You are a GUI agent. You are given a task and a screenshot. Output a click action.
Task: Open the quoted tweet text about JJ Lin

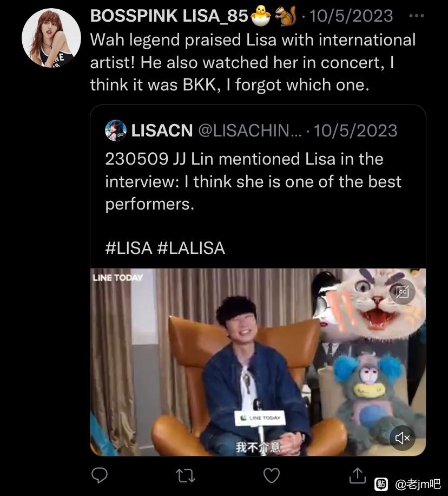pyautogui.click(x=253, y=181)
